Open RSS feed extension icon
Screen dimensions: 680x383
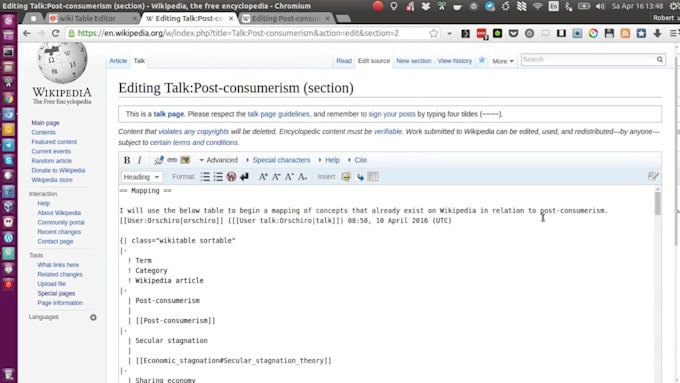click(625, 33)
